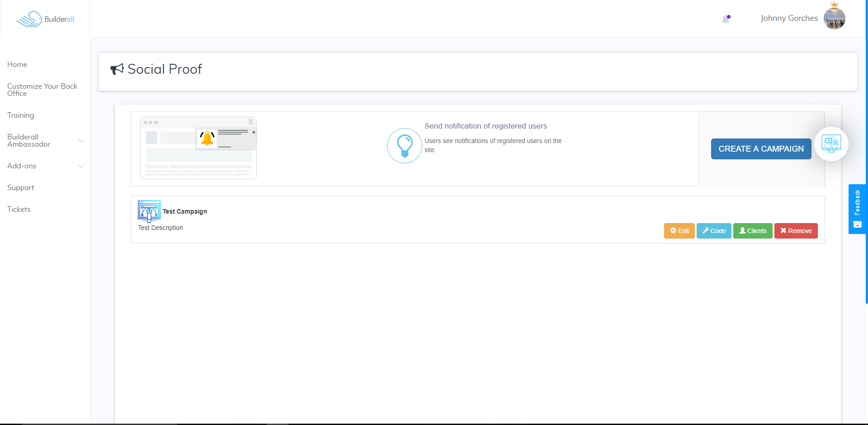View Clients for Test Campaign

752,231
